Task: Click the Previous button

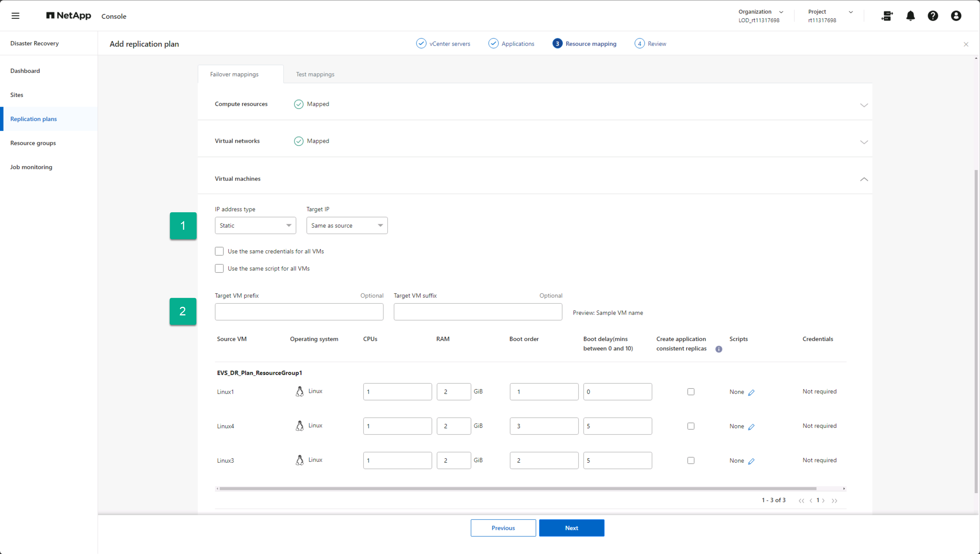Action: coord(502,528)
